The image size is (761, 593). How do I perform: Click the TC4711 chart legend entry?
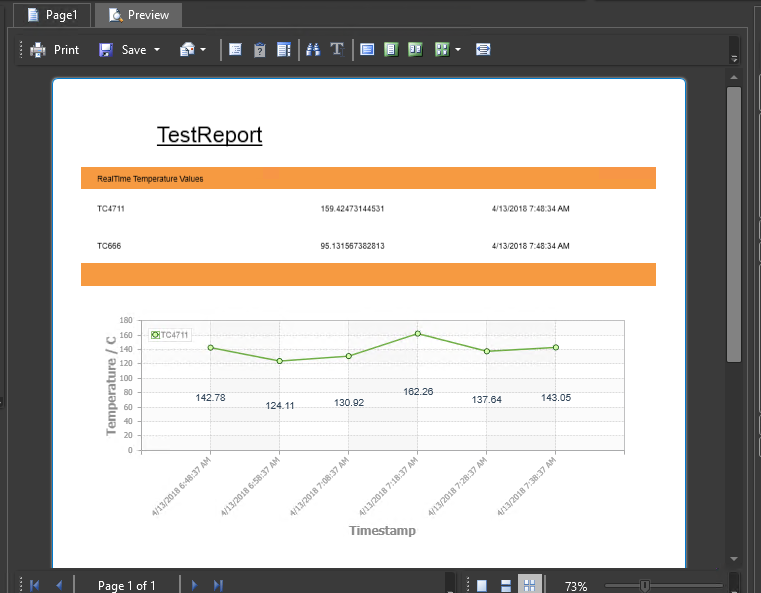169,335
